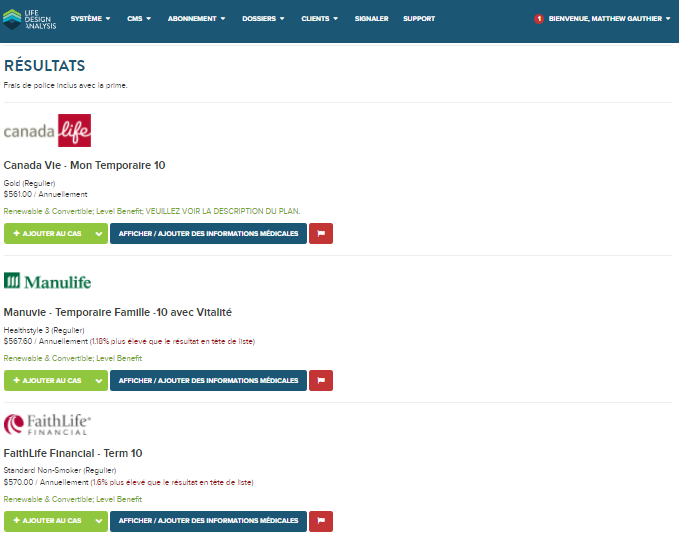
Task: View medical information for Canada Vie plan
Action: tap(208, 233)
